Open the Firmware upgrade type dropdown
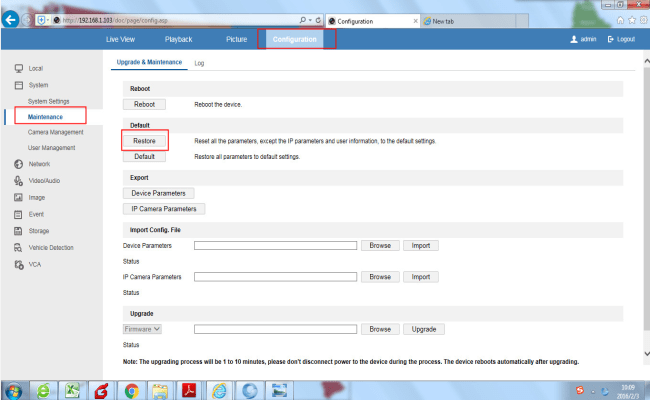650x400 pixels. click(143, 328)
